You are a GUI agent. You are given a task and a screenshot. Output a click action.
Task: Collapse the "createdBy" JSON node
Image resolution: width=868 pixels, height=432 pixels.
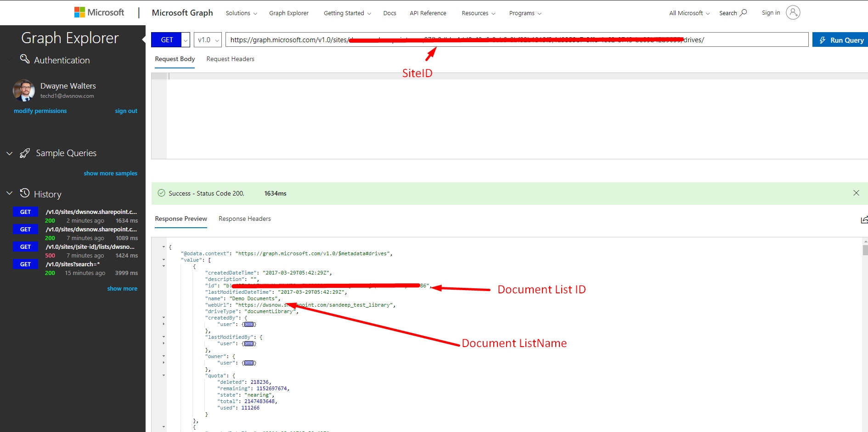pos(163,318)
